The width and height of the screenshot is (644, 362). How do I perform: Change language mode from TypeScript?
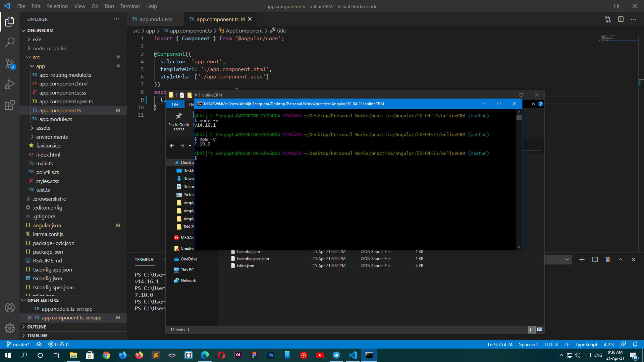click(586, 344)
